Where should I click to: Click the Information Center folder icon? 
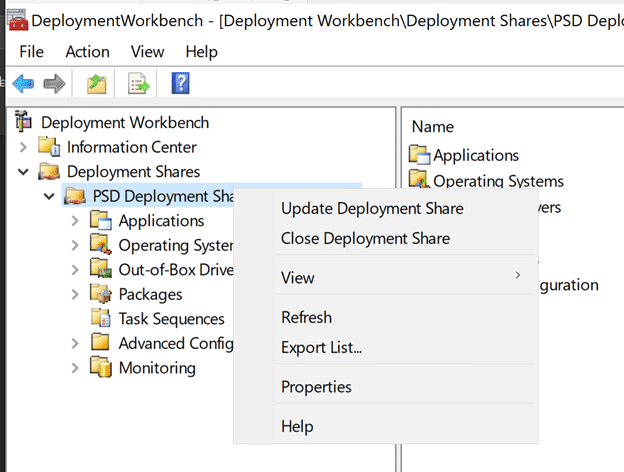tap(49, 146)
